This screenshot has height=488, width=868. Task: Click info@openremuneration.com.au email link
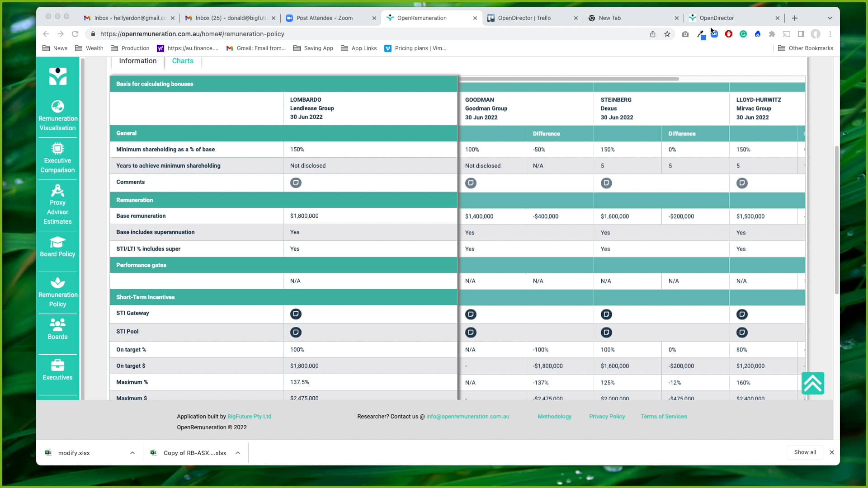coord(467,417)
